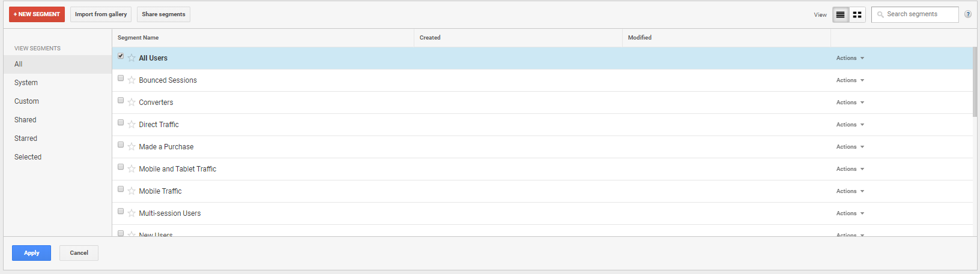Click the blue Apply button
Viewport: 980px width, 274px height.
coord(31,253)
